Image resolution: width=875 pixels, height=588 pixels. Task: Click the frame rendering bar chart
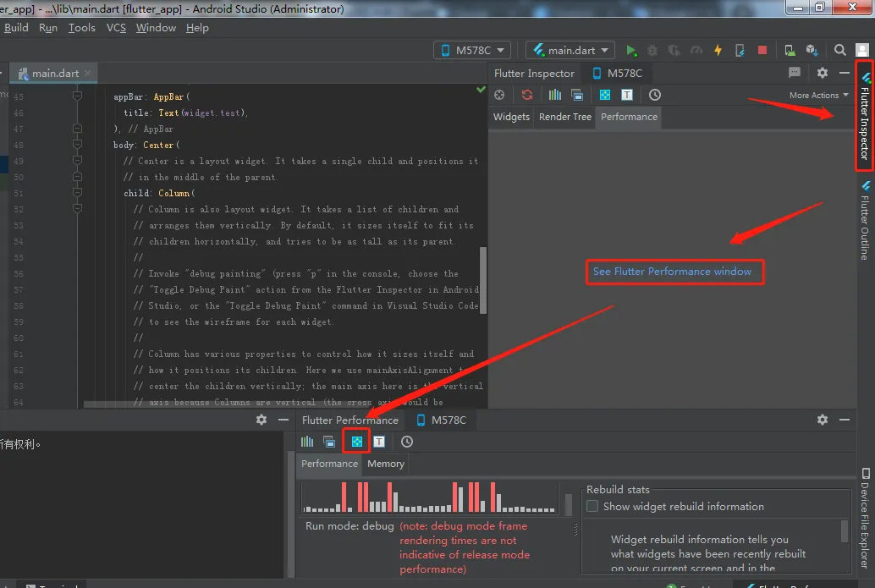429,497
